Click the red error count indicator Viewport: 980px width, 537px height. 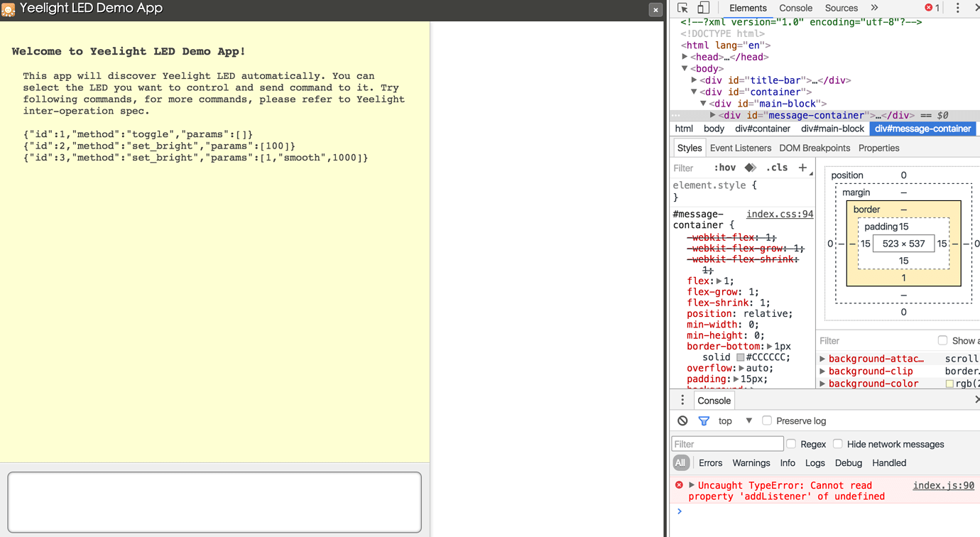[932, 8]
